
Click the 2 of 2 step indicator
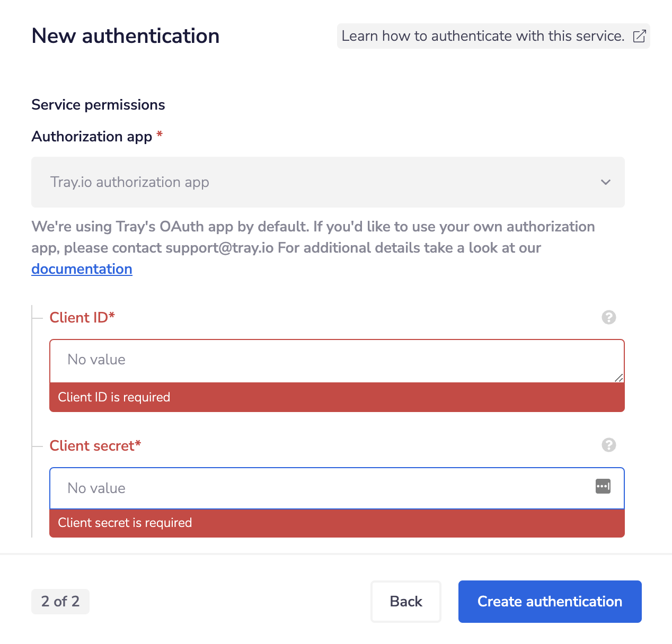(60, 601)
